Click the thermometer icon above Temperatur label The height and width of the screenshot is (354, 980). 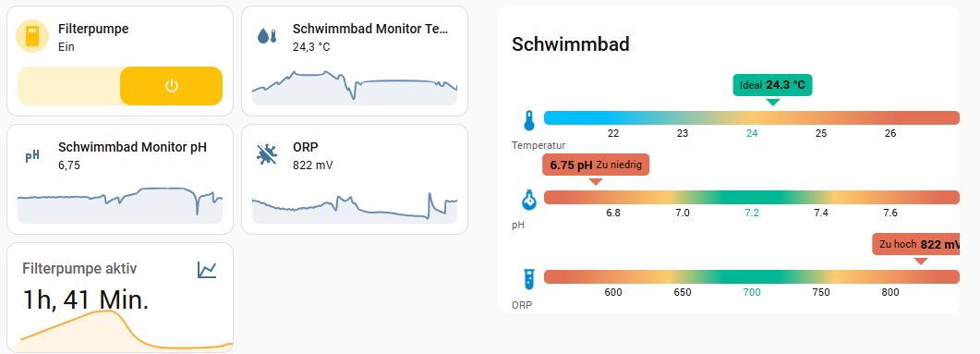pyautogui.click(x=529, y=120)
